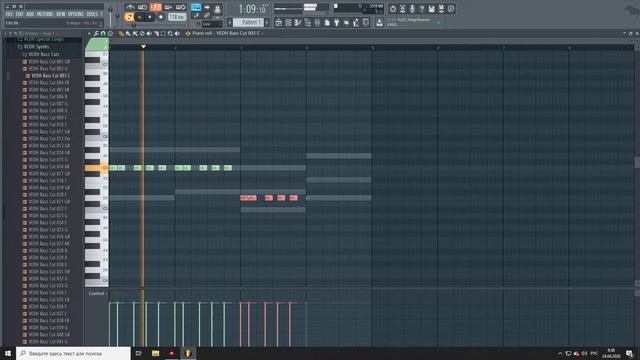The width and height of the screenshot is (640, 360).
Task: Collapse the VEDH Bass Cuts folder
Action: coord(43,54)
